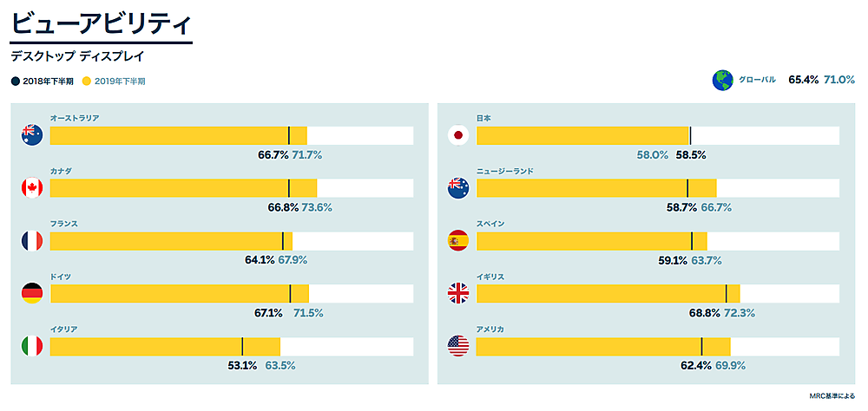Click the Australia flag icon
The width and height of the screenshot is (868, 411).
pyautogui.click(x=32, y=135)
